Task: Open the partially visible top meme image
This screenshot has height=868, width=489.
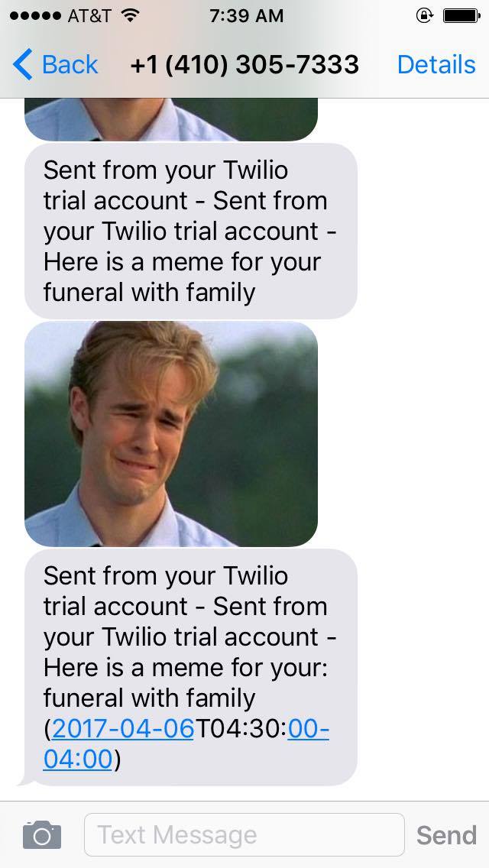Action: 171,119
